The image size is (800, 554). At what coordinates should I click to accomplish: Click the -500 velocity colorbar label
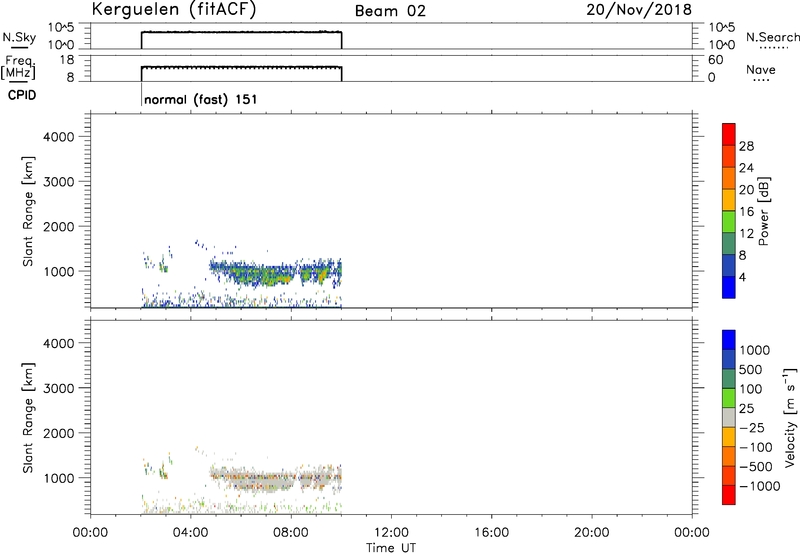point(756,467)
